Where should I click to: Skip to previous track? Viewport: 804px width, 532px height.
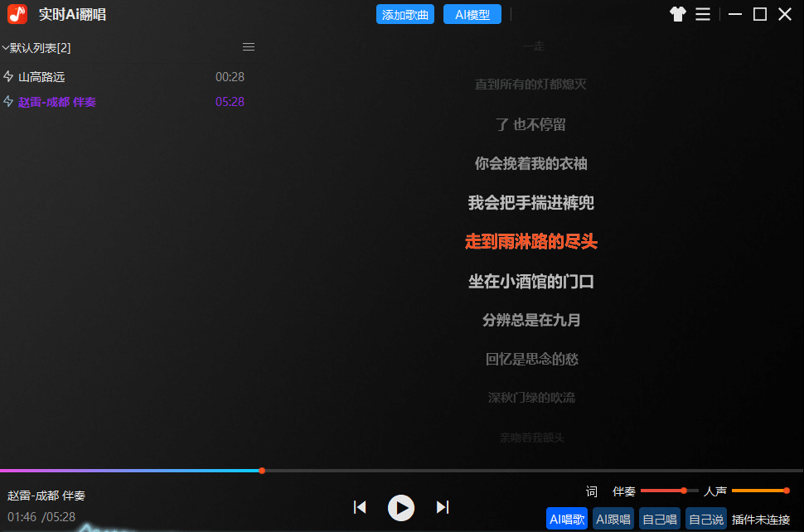(x=360, y=507)
